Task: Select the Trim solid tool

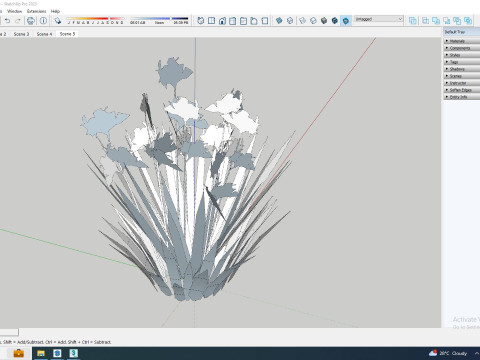Action: pos(457,21)
